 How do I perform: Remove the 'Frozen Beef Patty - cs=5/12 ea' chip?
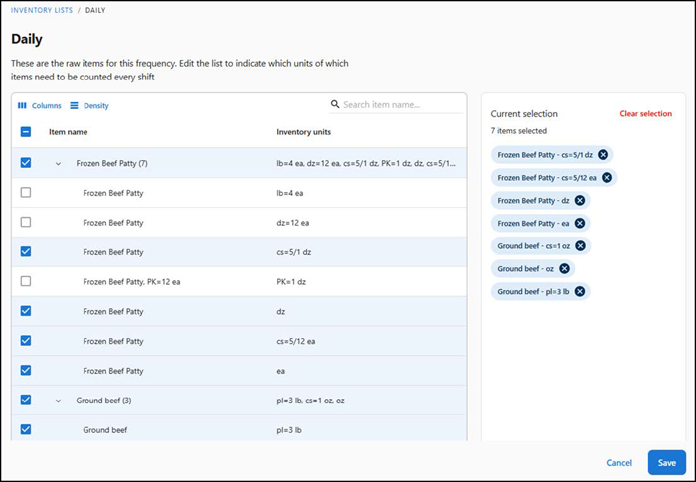(x=606, y=178)
